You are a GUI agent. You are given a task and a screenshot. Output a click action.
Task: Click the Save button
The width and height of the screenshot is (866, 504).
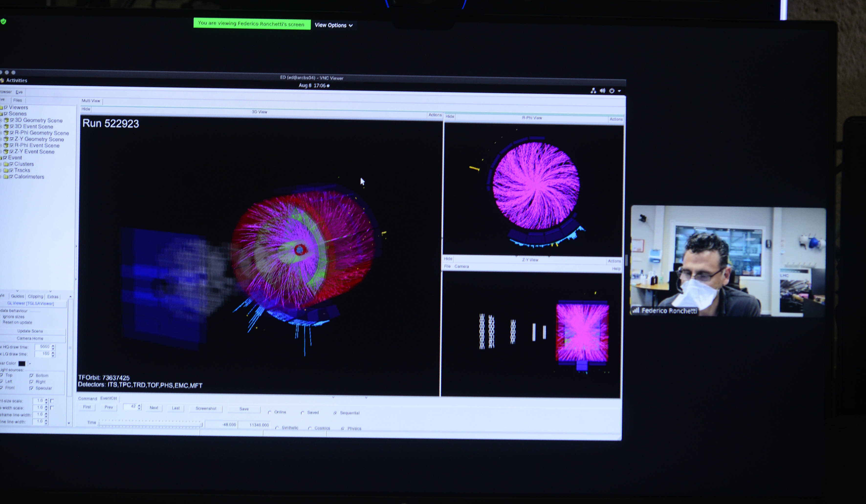point(244,409)
